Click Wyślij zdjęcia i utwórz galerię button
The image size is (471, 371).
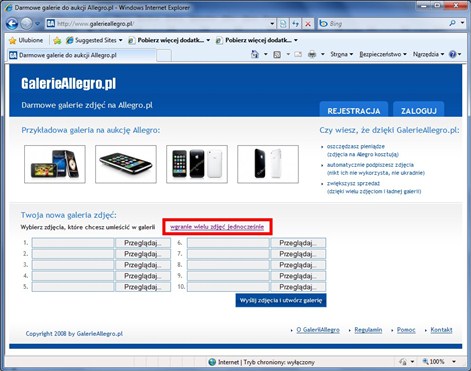[x=281, y=300]
